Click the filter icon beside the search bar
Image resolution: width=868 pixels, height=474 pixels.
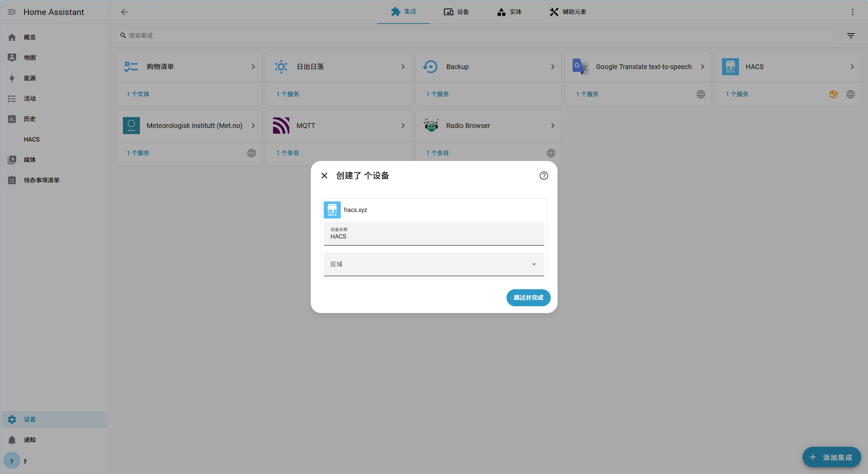(851, 35)
